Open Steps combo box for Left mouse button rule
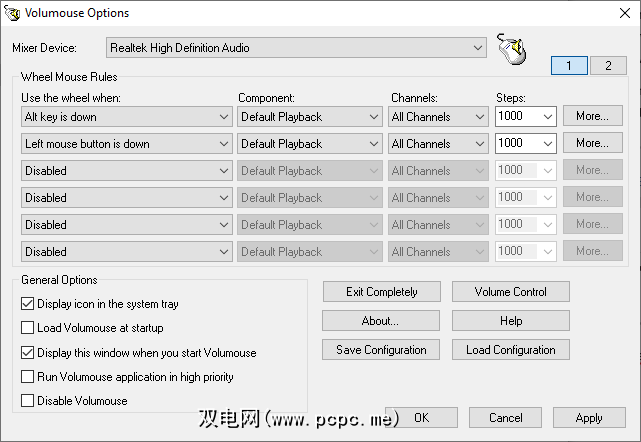The height and width of the screenshot is (442, 641). click(x=526, y=144)
